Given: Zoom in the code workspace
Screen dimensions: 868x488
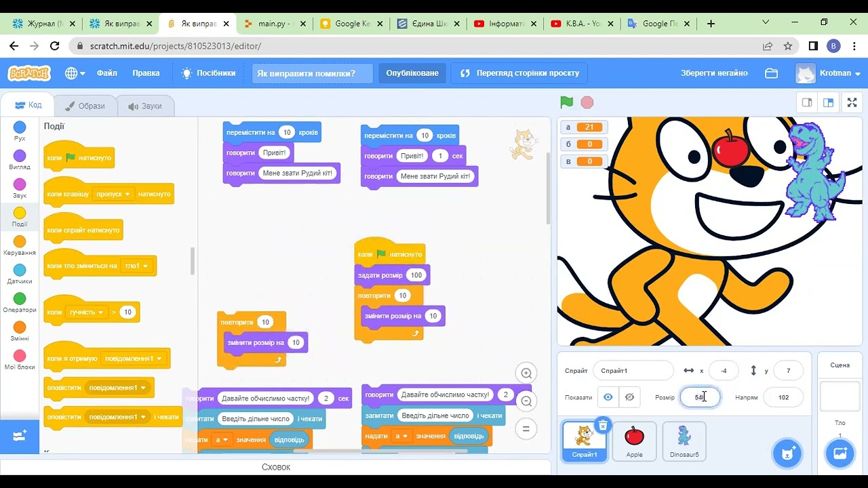Looking at the screenshot, I should click(526, 373).
